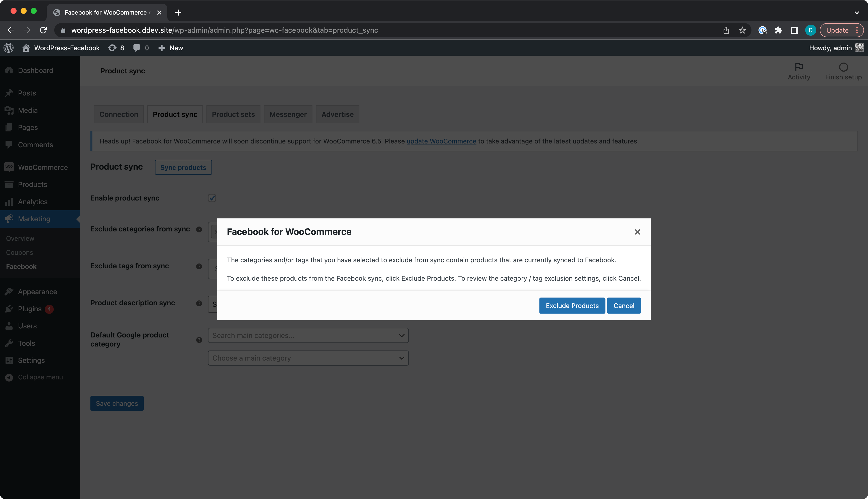The image size is (868, 499).
Task: Switch to the Product sets tab
Action: pos(233,115)
